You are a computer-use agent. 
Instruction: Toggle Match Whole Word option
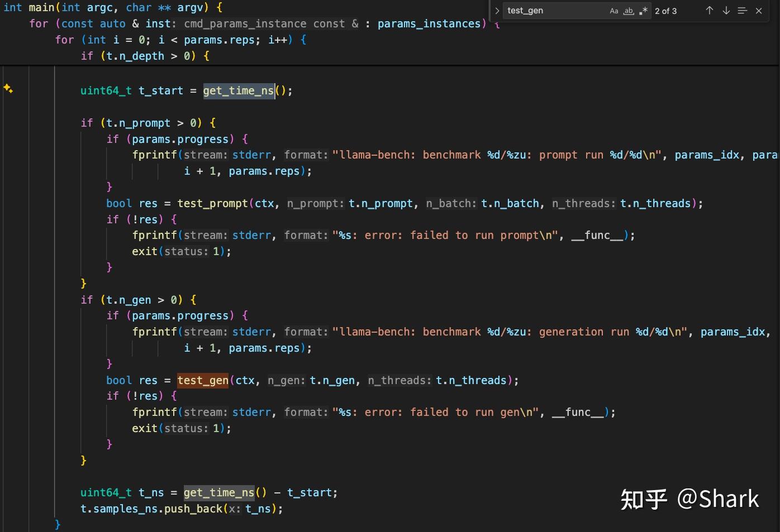click(x=629, y=11)
